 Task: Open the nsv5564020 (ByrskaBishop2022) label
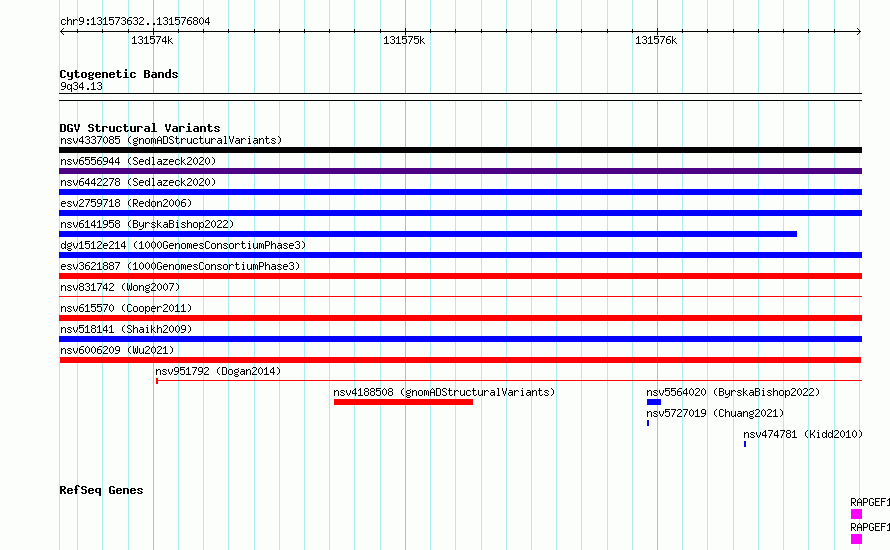pos(733,392)
